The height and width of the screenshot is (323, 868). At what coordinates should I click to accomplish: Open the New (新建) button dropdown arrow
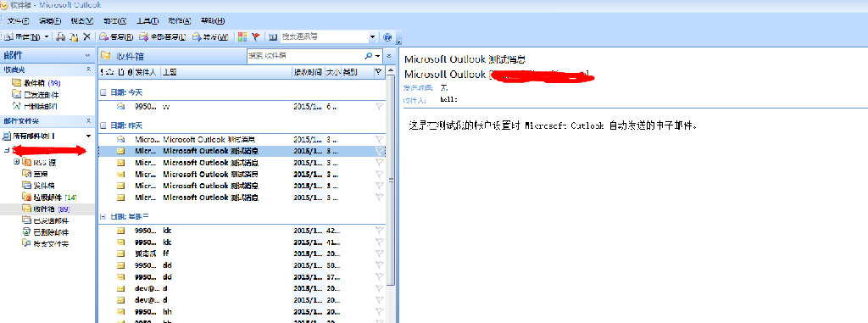(47, 37)
